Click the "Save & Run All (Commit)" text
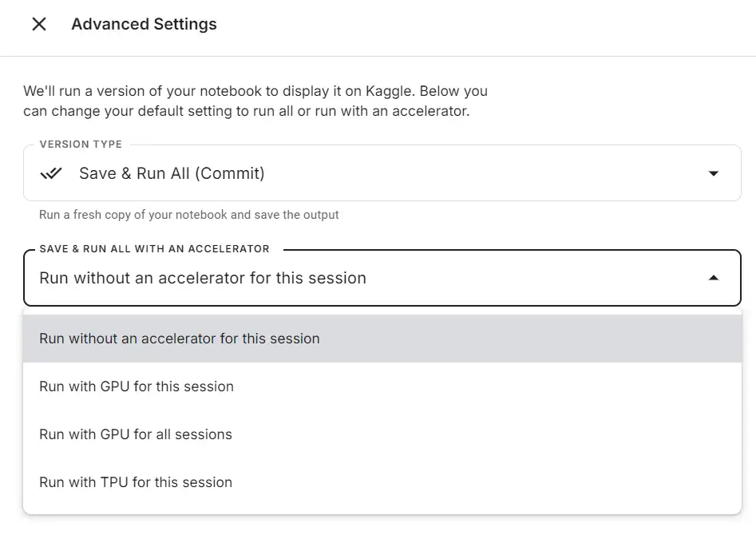This screenshot has height=535, width=756. click(x=172, y=173)
